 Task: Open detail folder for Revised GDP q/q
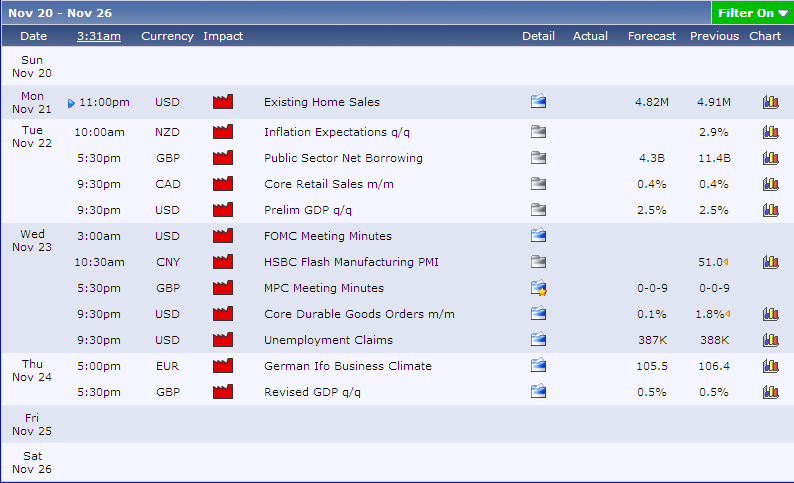pos(538,392)
